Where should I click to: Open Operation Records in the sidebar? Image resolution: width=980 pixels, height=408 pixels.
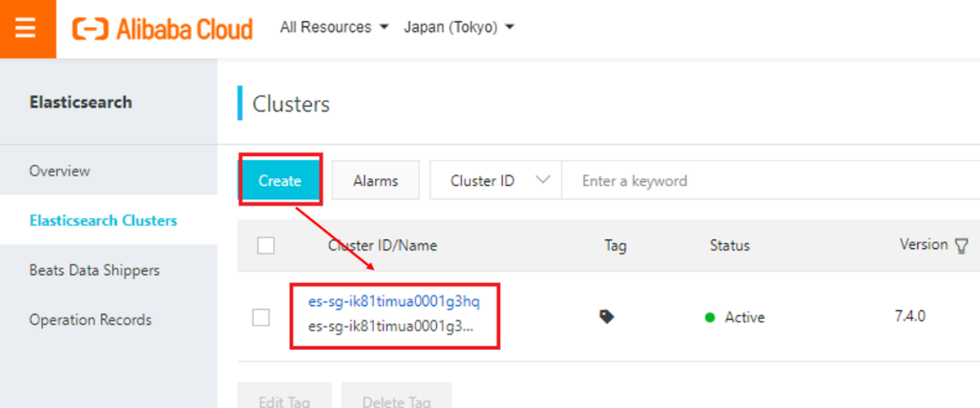(x=91, y=320)
